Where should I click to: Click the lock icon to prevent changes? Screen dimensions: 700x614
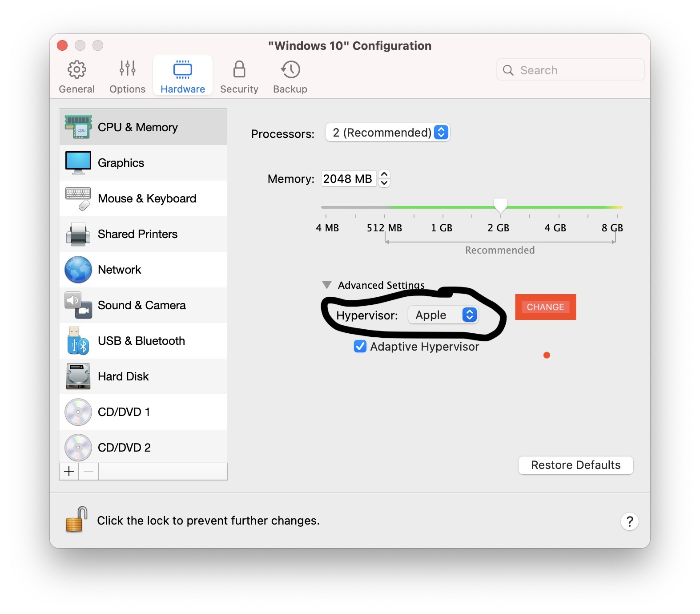tap(76, 519)
